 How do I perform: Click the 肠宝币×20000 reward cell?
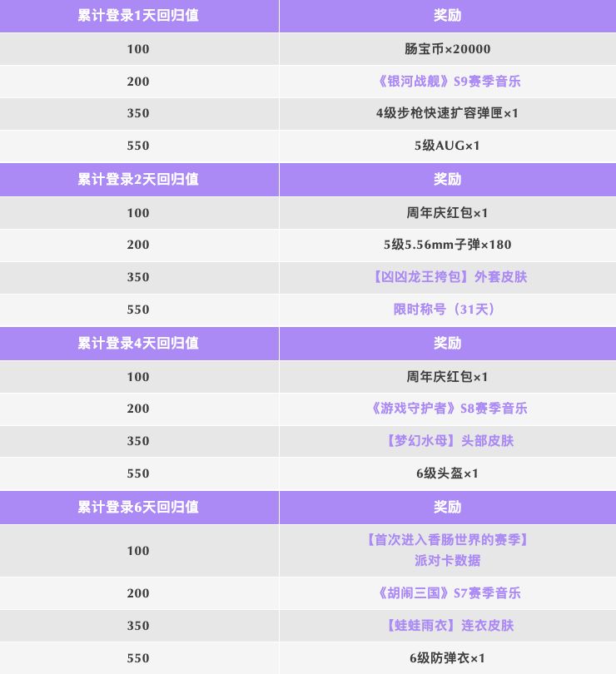(x=447, y=49)
